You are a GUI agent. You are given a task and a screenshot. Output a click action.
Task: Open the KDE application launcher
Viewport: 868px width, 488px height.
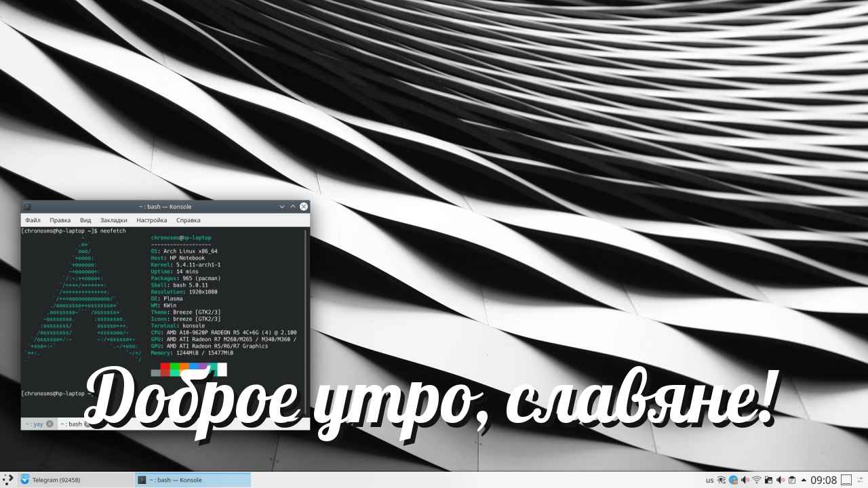point(7,480)
